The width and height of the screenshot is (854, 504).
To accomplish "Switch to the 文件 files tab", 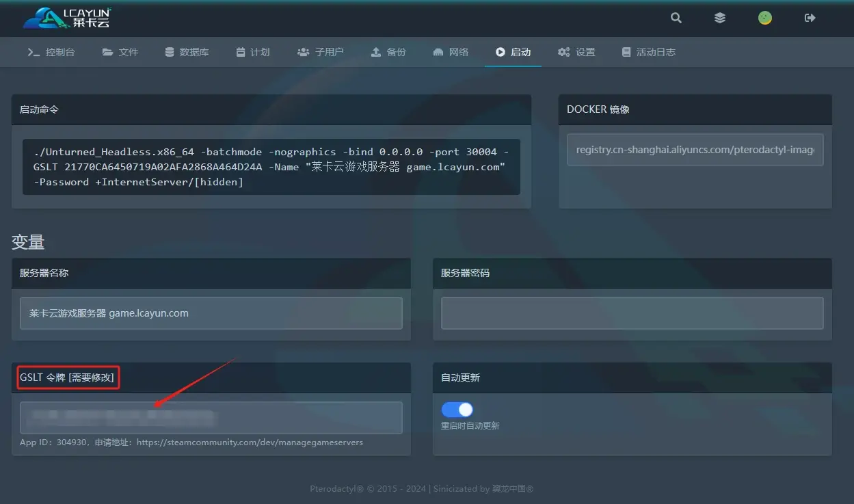I will [120, 52].
